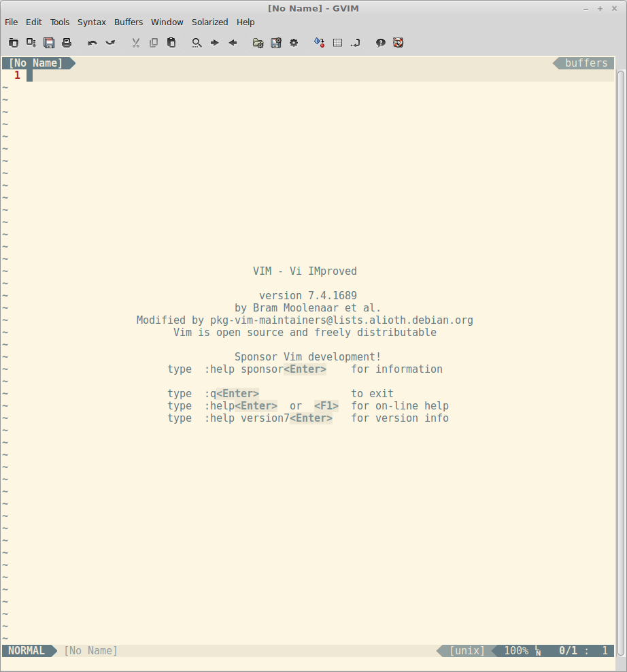Open the Solarized menu
This screenshot has width=627, height=672.
[x=210, y=22]
